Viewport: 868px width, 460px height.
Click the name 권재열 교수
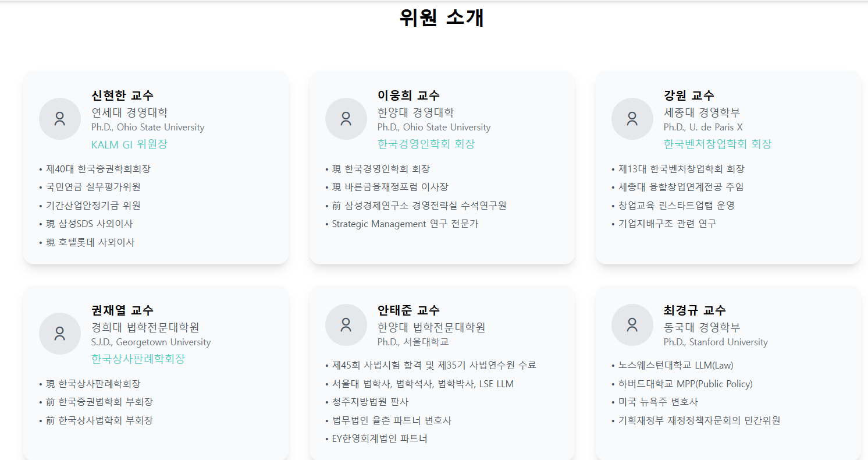pyautogui.click(x=123, y=310)
